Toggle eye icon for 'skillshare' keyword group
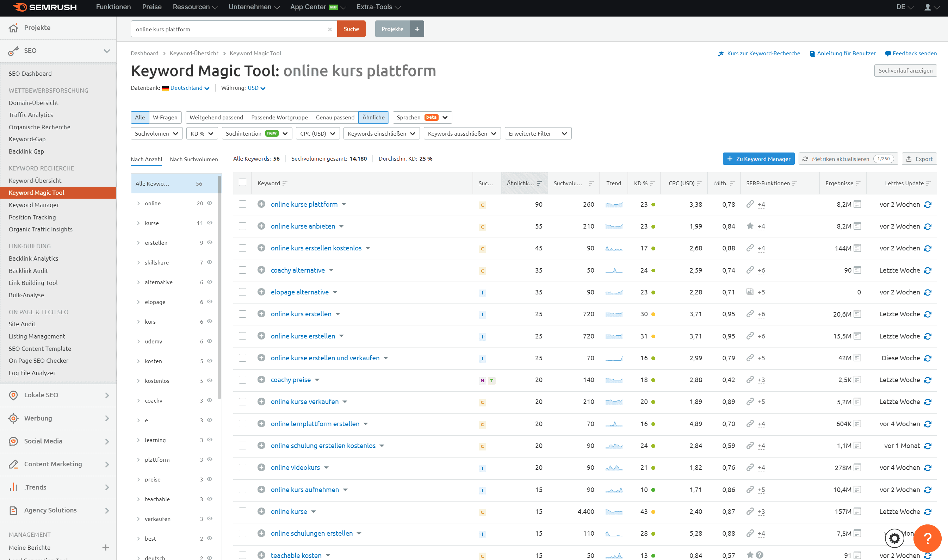This screenshot has height=560, width=948. point(210,262)
